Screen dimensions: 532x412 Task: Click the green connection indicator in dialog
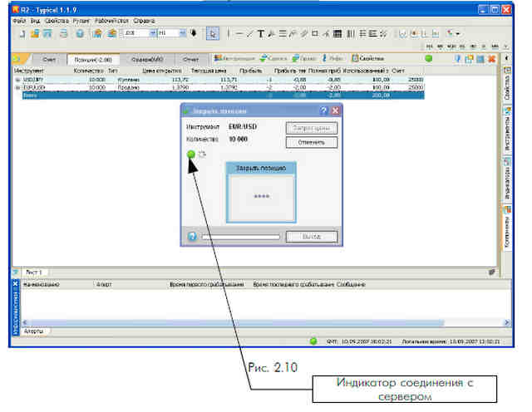tap(191, 154)
